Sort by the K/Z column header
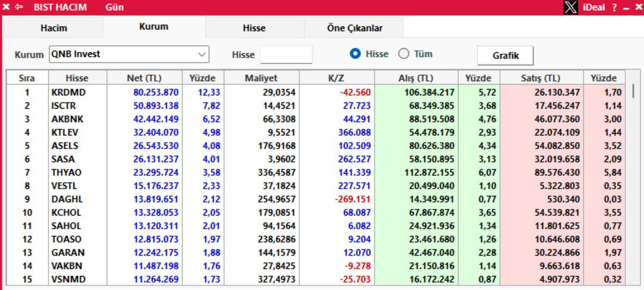 click(337, 78)
